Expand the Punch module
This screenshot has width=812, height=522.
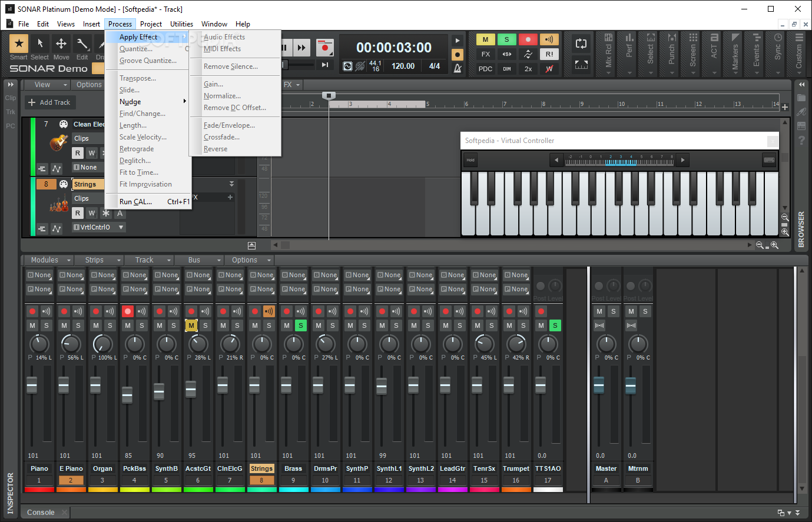pos(672,54)
